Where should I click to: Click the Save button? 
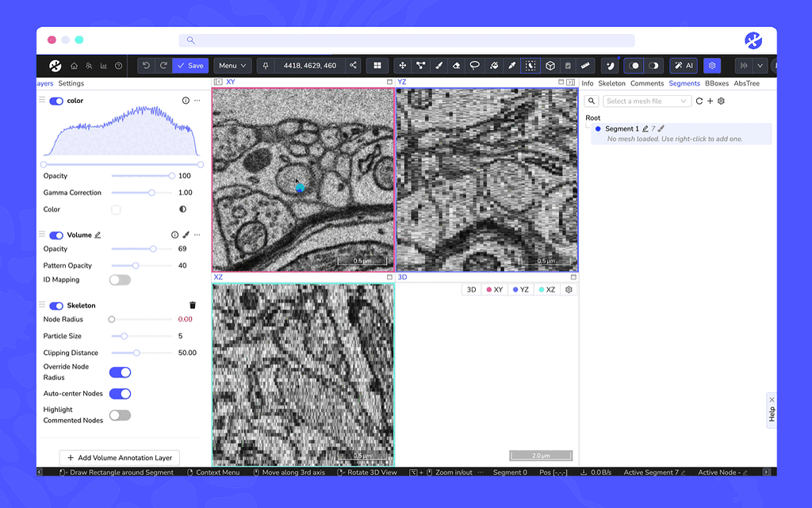pyautogui.click(x=190, y=66)
